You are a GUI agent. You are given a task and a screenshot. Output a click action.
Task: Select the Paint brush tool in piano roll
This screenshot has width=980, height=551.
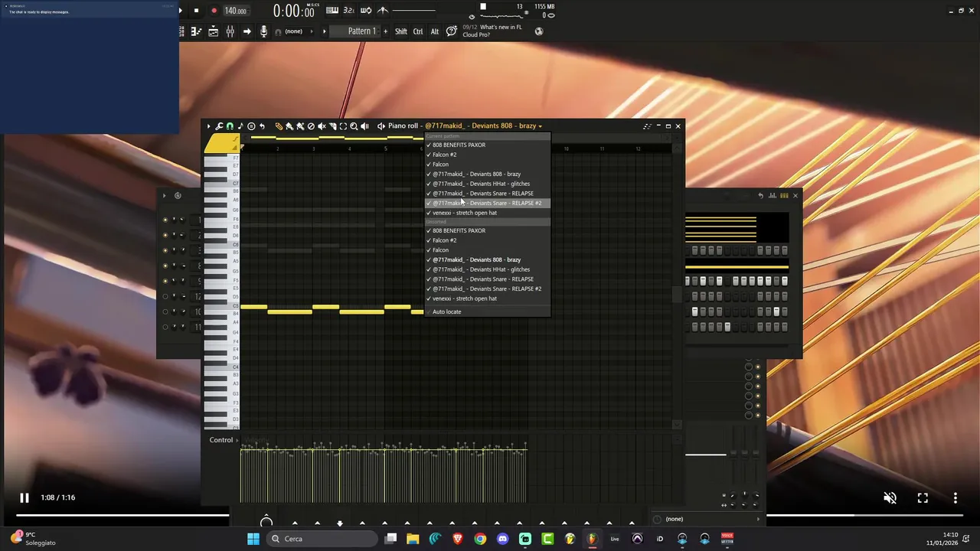(x=289, y=126)
